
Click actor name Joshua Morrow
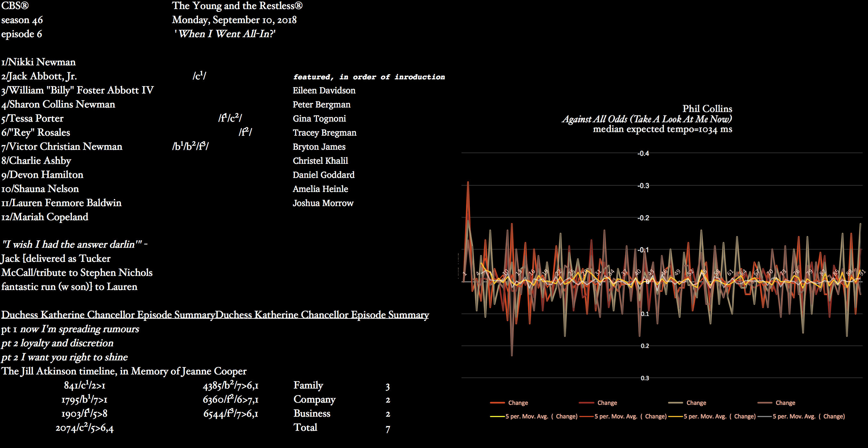[323, 203]
